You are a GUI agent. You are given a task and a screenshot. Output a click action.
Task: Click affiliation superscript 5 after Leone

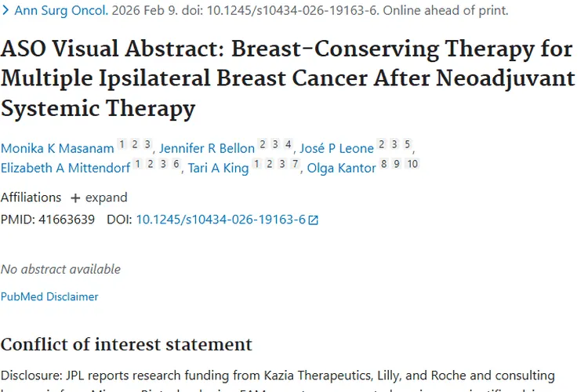point(408,144)
